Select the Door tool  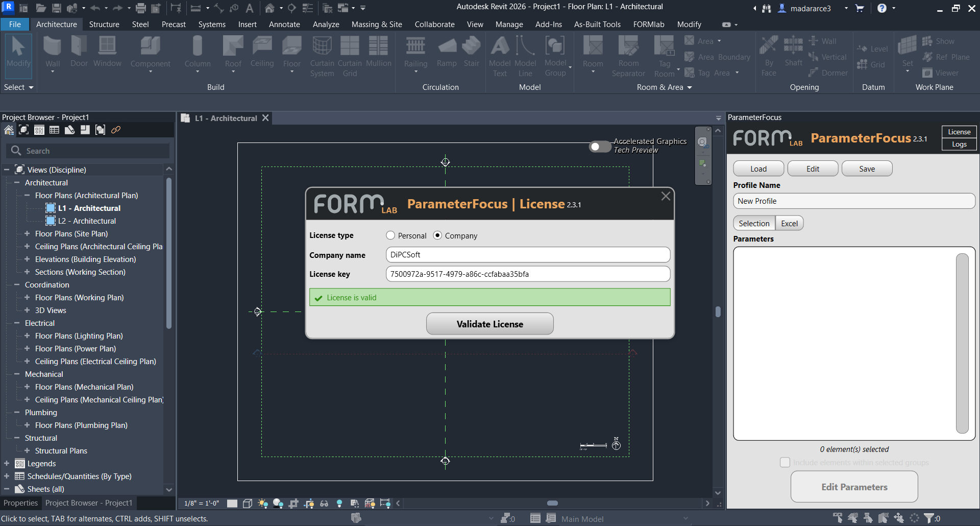[x=79, y=52]
